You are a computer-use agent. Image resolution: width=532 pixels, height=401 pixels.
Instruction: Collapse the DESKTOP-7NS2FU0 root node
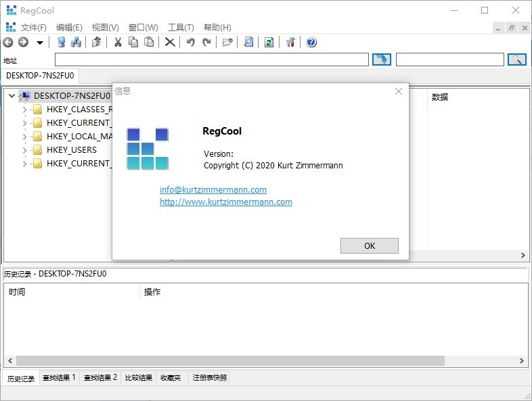[x=12, y=96]
